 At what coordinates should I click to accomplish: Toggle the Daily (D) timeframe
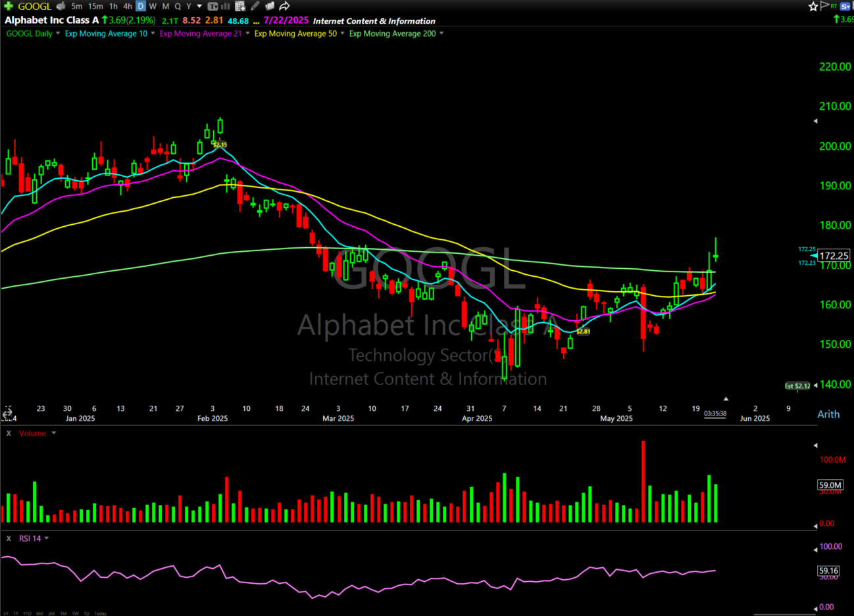[140, 6]
